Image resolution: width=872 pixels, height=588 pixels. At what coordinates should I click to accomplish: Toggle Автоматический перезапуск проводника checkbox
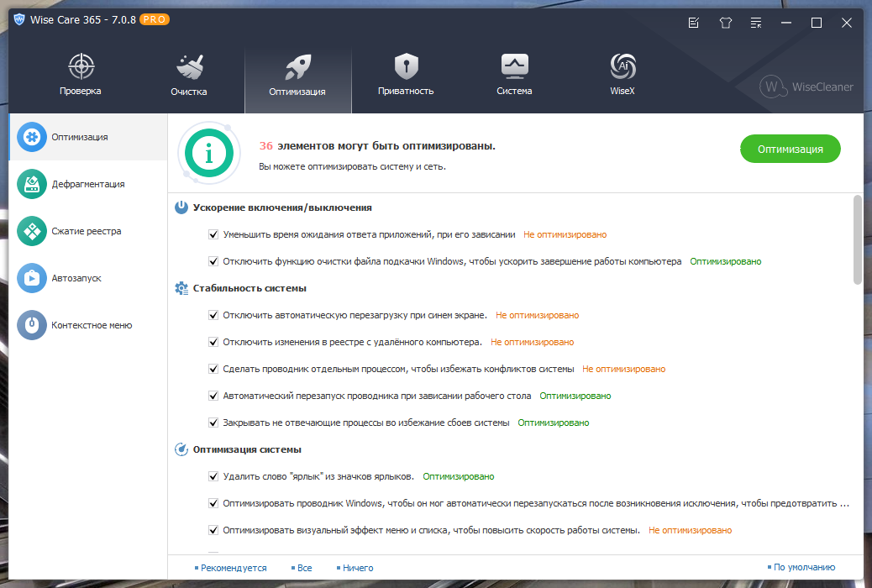[213, 396]
